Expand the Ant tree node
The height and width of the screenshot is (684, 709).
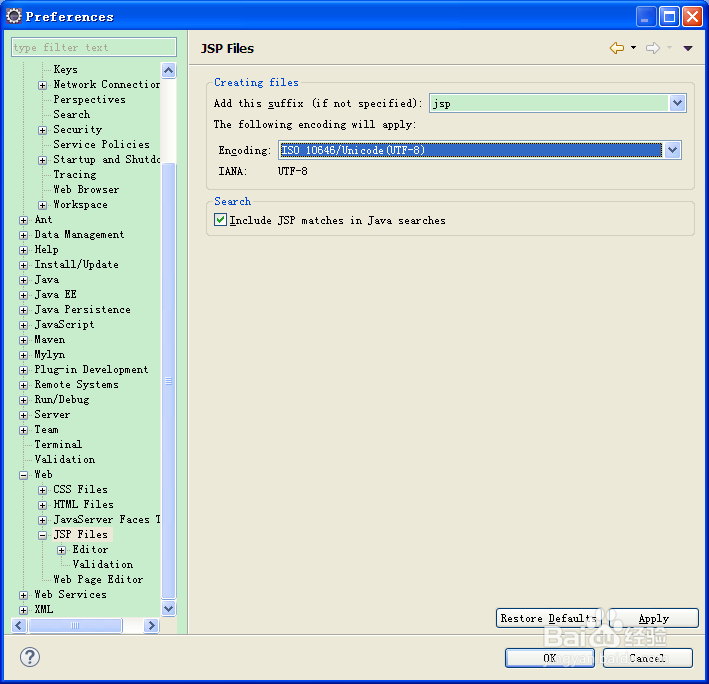(x=24, y=220)
